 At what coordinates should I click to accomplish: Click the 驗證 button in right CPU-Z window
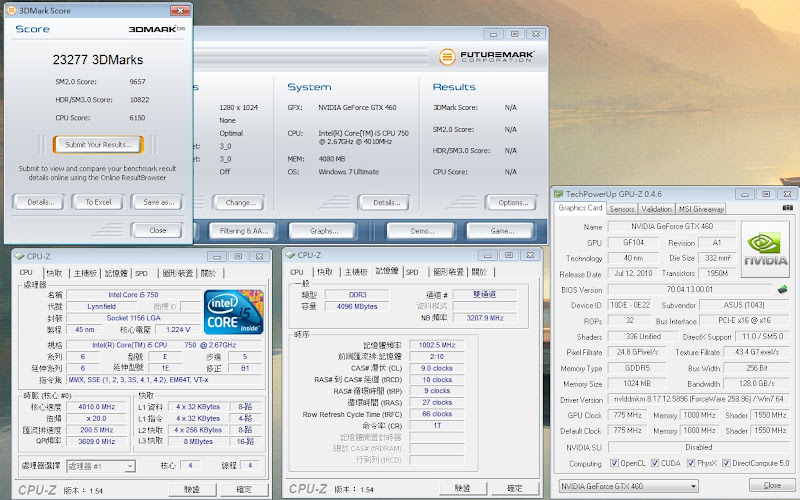click(x=463, y=488)
